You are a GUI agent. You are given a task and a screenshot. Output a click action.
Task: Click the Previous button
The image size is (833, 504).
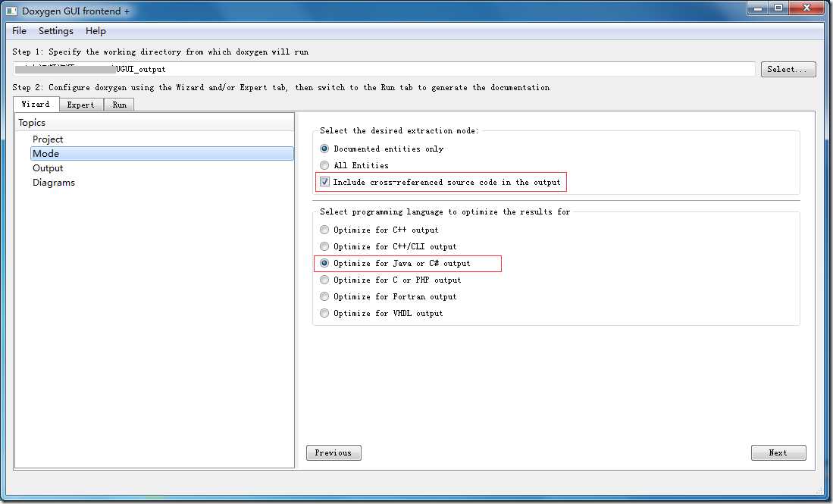pos(334,452)
